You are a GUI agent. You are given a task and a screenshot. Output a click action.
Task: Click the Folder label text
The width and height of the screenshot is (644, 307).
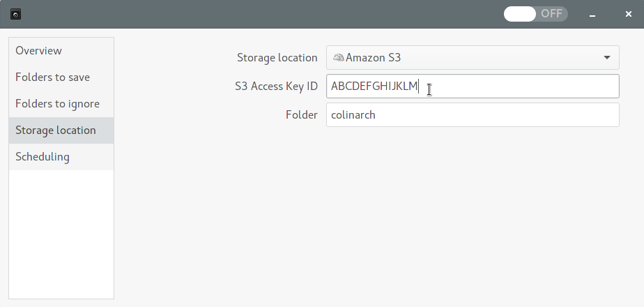point(302,114)
